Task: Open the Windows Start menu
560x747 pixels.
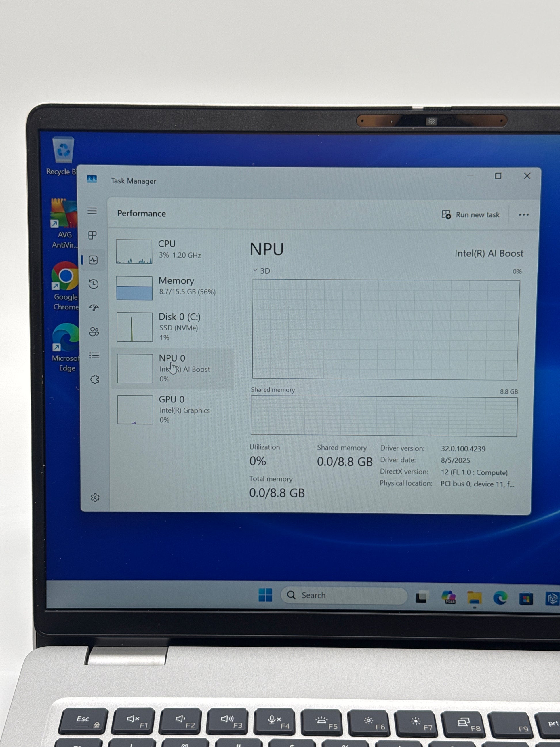Action: tap(265, 595)
